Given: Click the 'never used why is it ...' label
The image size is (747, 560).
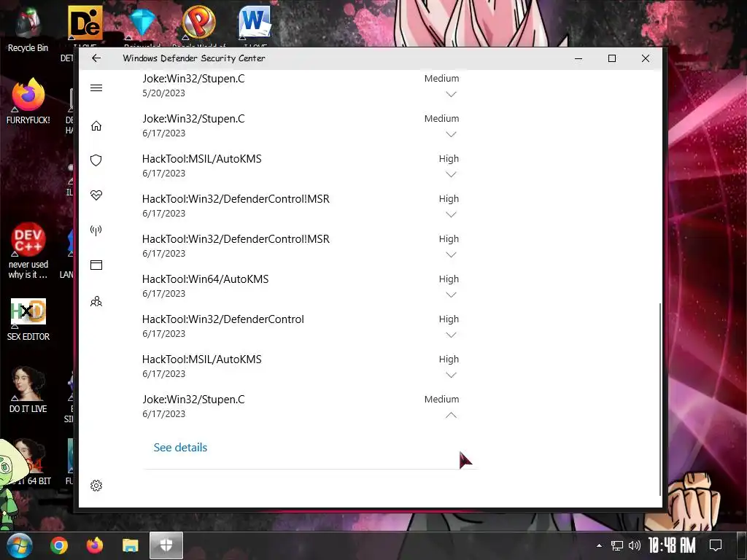Looking at the screenshot, I should 28,270.
